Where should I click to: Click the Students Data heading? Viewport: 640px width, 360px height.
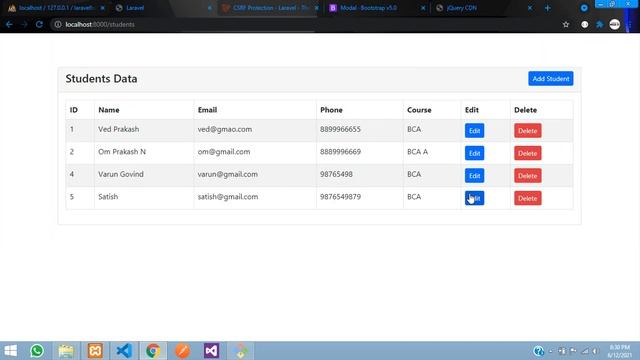(x=101, y=78)
